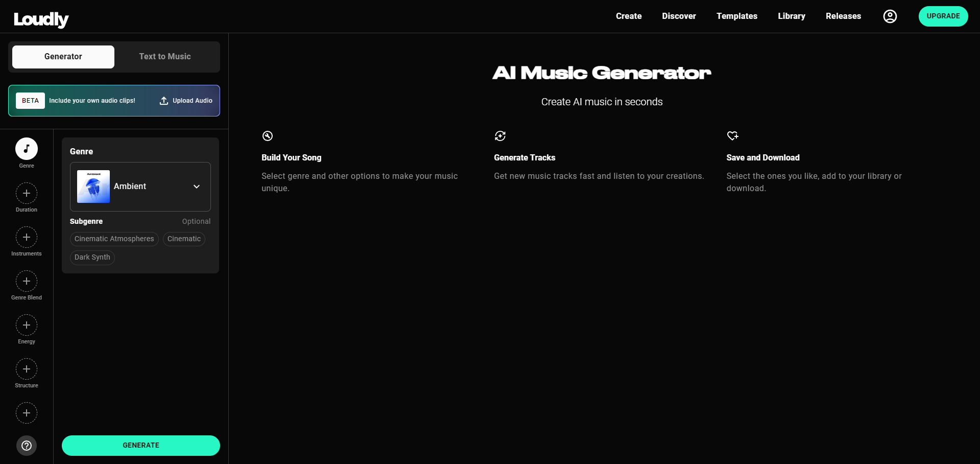
Task: Click 'Include your own audio clips!' text
Action: 92,101
